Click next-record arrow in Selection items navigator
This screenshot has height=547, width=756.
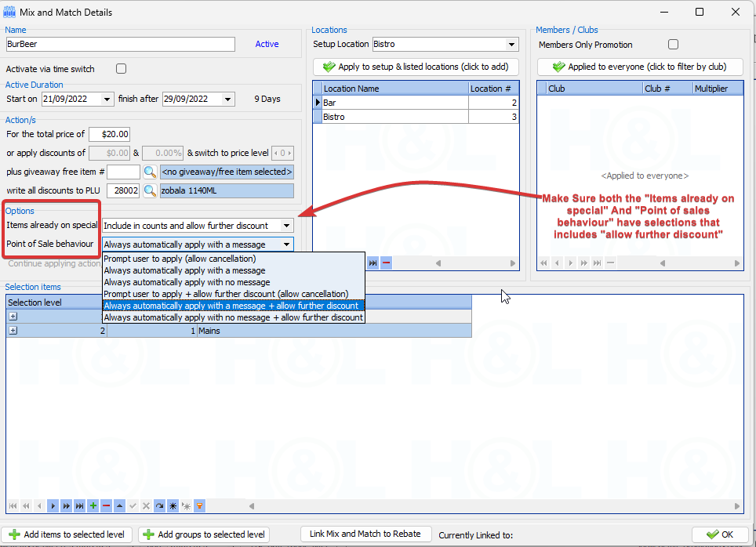coord(53,506)
